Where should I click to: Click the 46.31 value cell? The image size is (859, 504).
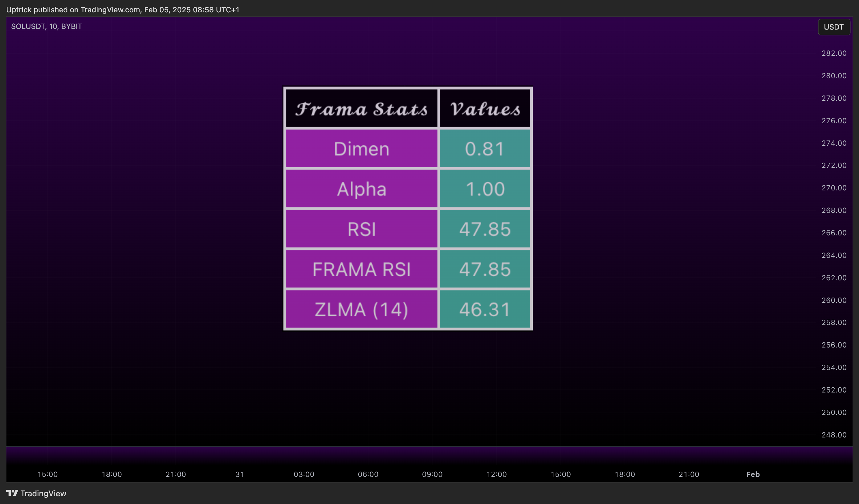[485, 309]
